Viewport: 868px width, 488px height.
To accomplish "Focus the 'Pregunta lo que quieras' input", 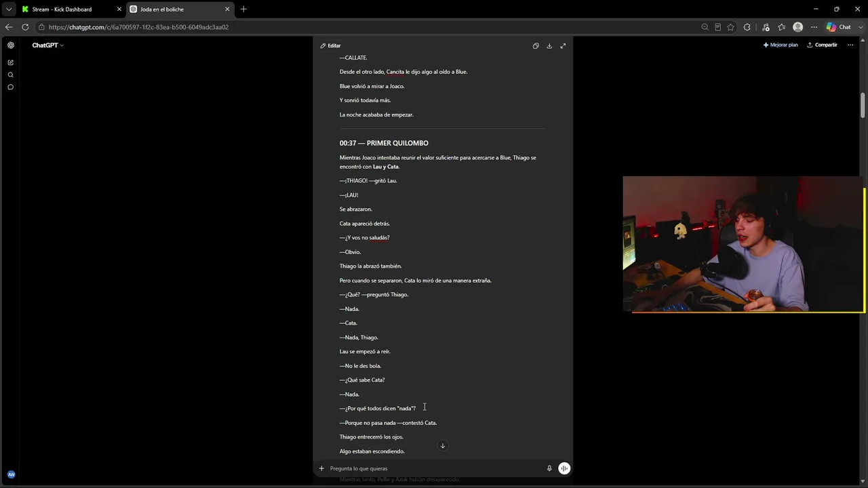I will click(434, 468).
